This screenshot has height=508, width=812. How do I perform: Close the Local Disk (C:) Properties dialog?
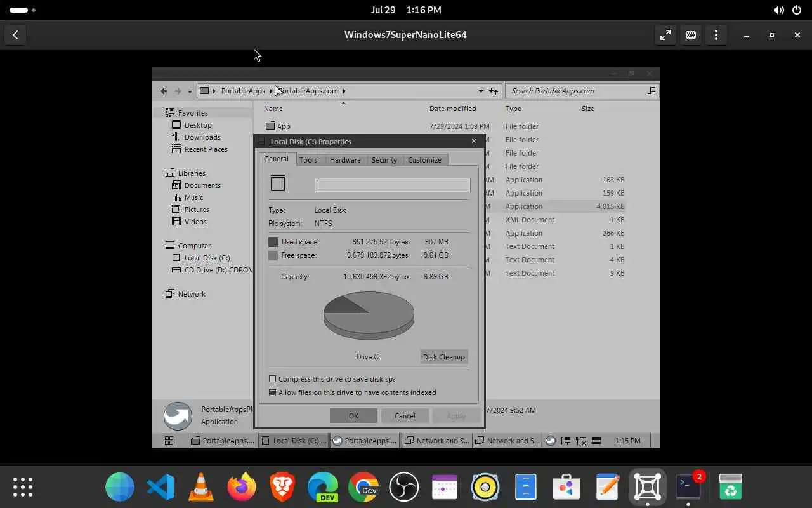coord(474,142)
